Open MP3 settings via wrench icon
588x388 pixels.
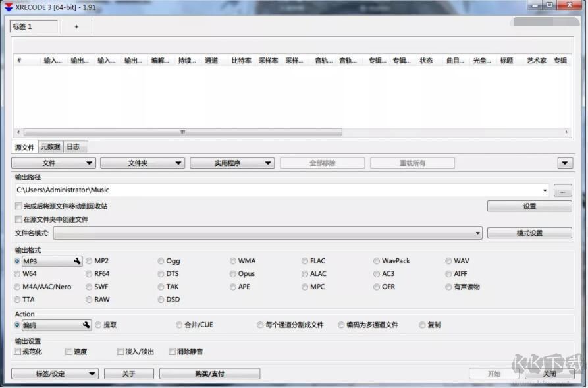[77, 261]
